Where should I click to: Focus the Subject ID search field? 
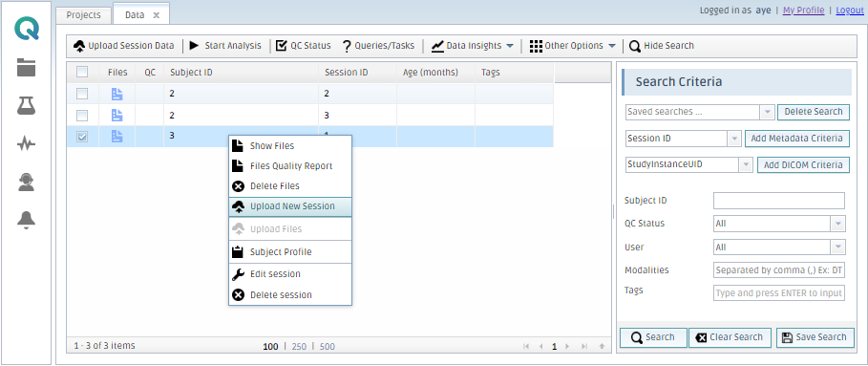(x=779, y=201)
